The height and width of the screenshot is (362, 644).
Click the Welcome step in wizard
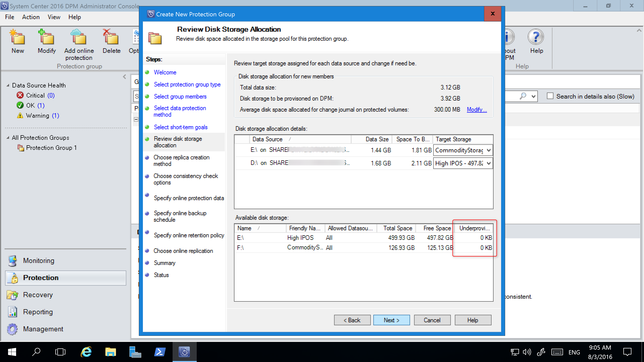165,72
